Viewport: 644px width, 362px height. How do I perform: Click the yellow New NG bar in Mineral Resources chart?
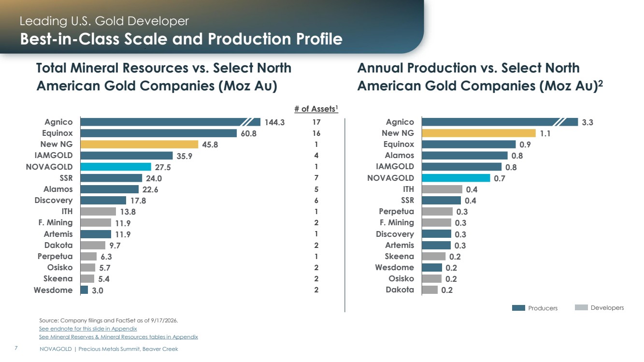(140, 145)
